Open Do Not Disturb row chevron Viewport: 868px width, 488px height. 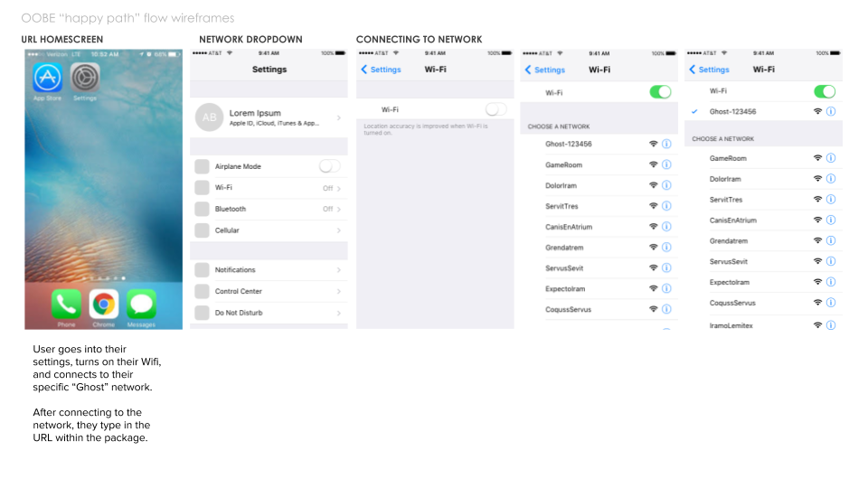pyautogui.click(x=339, y=314)
